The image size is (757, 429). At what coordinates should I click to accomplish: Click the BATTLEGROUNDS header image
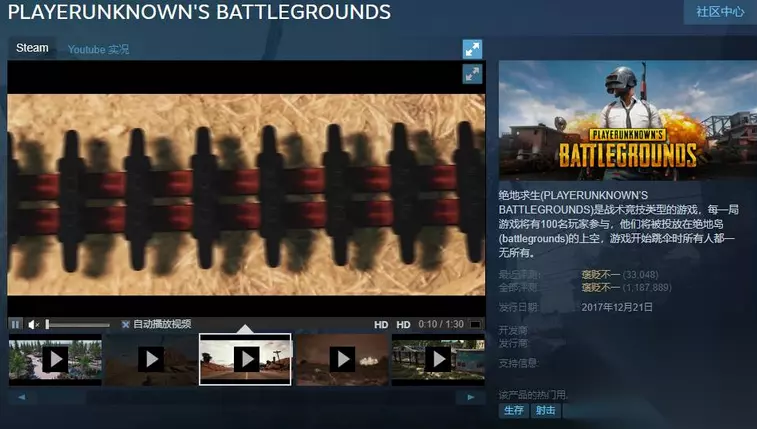click(x=628, y=120)
